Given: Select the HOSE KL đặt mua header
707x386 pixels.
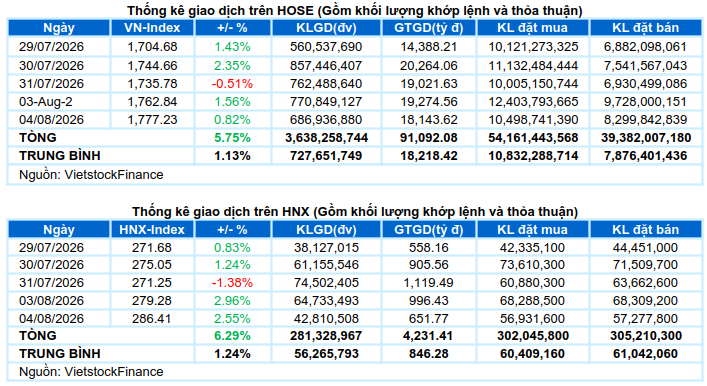Looking at the screenshot, I should tap(533, 28).
